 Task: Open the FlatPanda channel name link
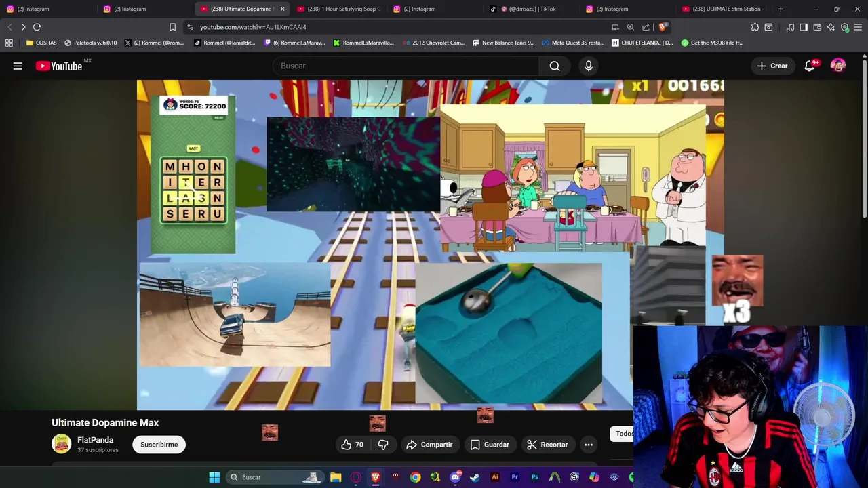click(95, 440)
